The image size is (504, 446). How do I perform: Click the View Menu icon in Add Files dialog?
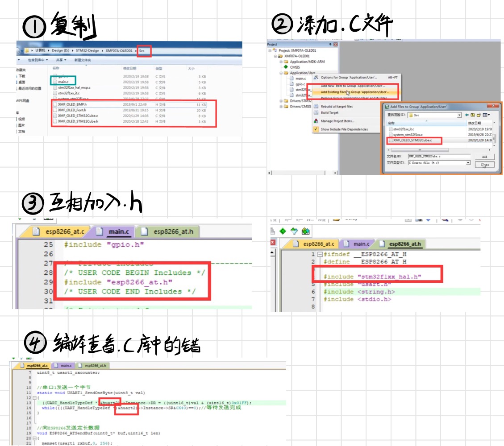point(485,115)
